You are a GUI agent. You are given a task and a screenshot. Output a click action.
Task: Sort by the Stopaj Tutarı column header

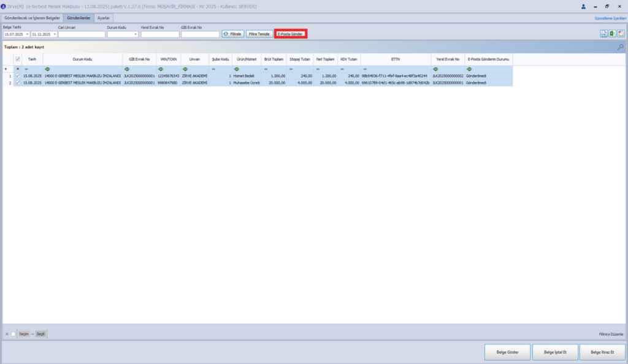(x=299, y=59)
